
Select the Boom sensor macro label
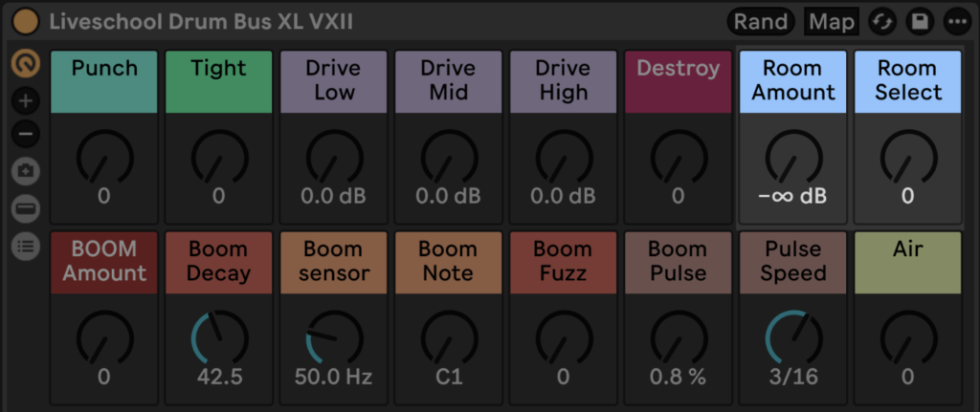[334, 263]
